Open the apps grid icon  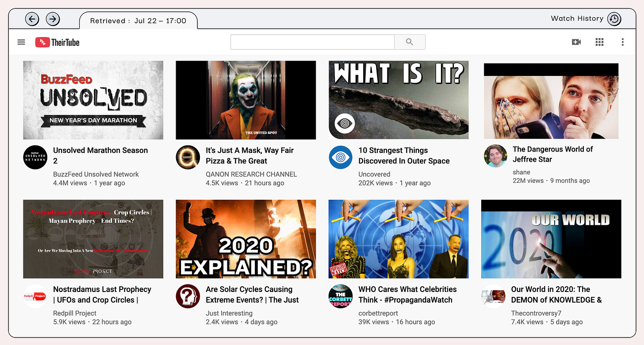pyautogui.click(x=599, y=42)
